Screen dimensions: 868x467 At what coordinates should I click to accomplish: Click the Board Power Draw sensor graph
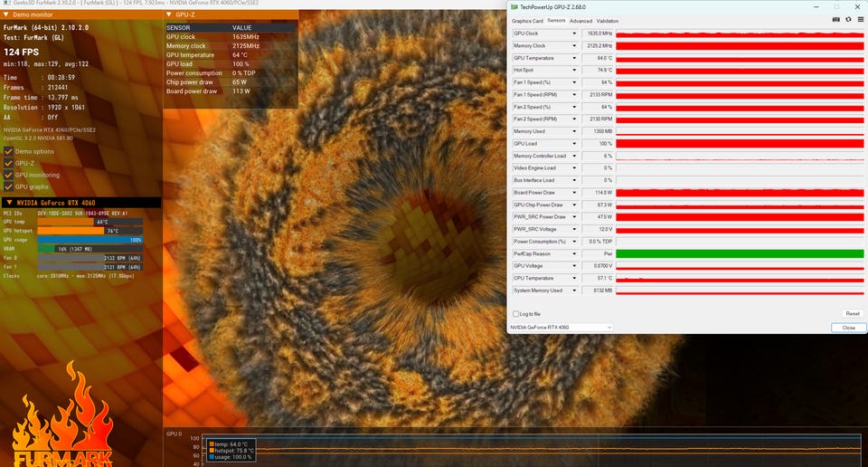(740, 192)
